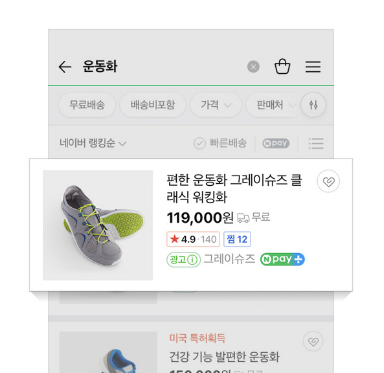Open the shopping basket icon
This screenshot has height=373, width=384.
tap(282, 66)
